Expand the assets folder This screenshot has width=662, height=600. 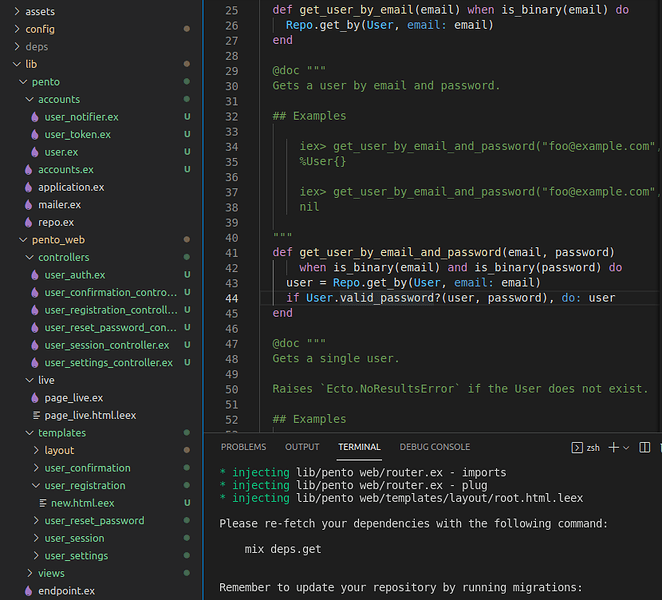tap(17, 11)
